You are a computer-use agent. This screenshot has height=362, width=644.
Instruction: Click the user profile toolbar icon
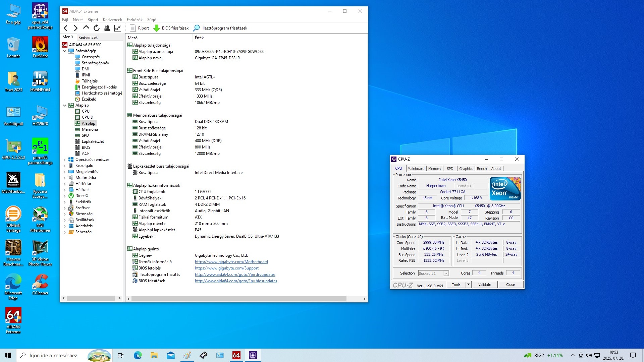click(107, 28)
